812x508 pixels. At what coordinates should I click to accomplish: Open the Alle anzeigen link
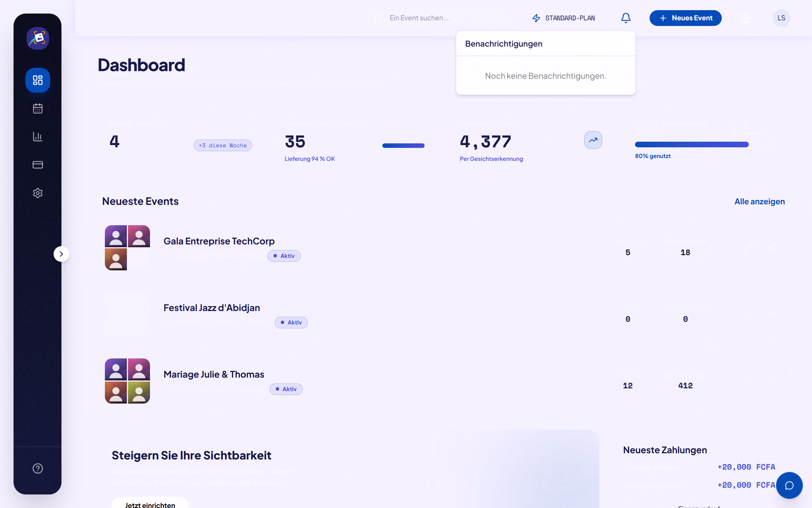tap(760, 201)
